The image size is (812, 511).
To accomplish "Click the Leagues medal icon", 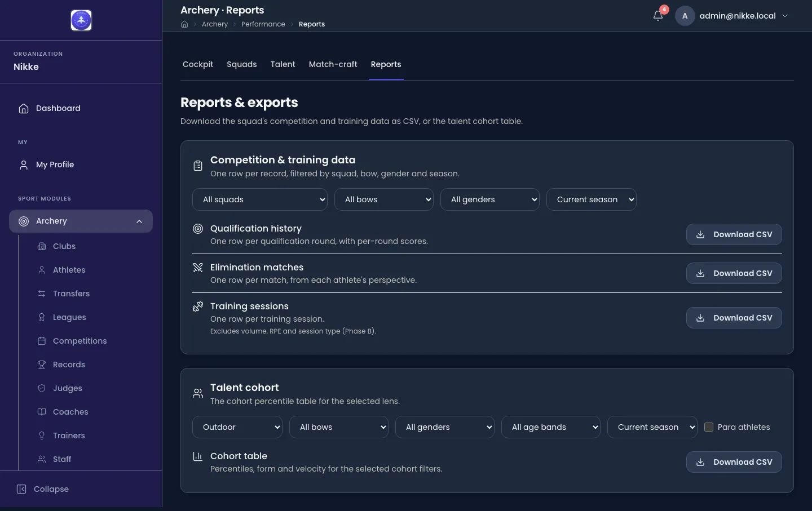I will [42, 317].
